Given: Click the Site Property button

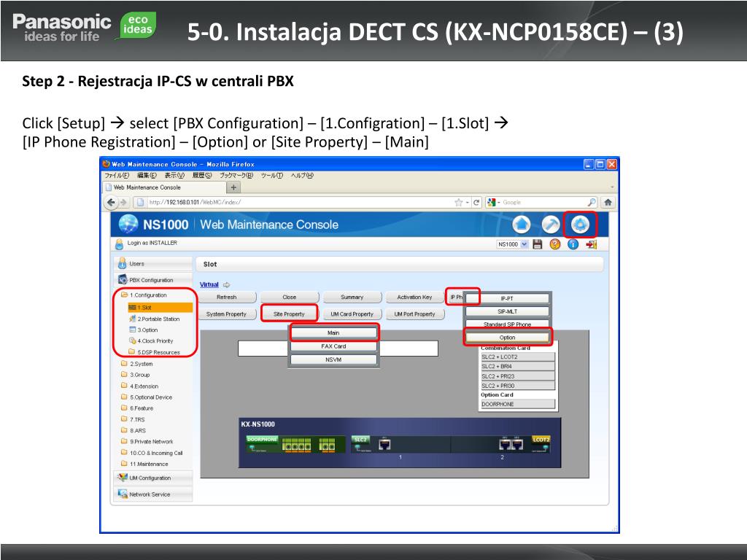Looking at the screenshot, I should coord(289,314).
